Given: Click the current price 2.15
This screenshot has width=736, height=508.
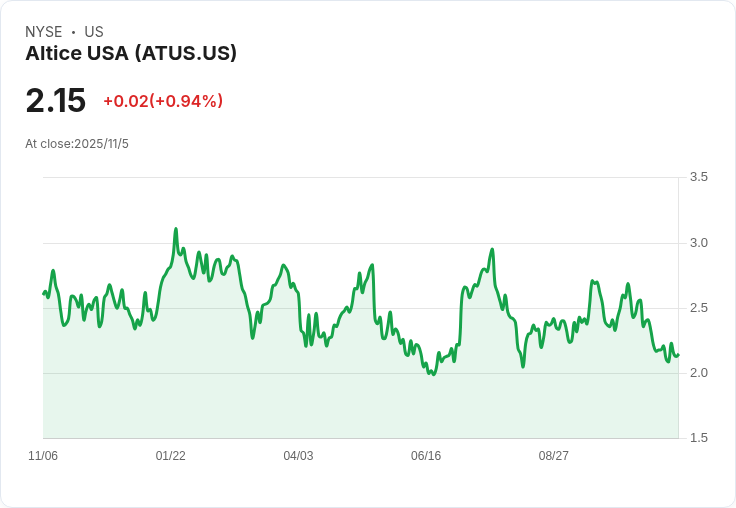Looking at the screenshot, I should coord(56,100).
